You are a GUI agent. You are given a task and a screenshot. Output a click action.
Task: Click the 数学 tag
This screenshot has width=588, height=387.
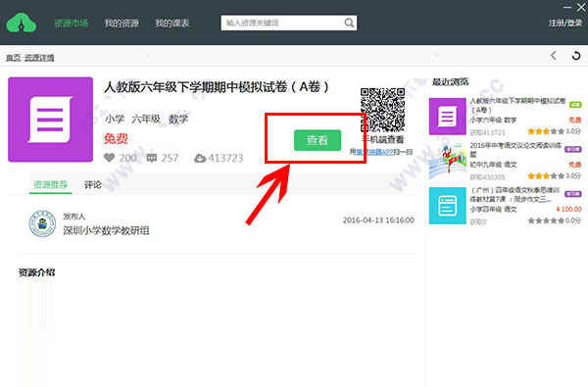178,120
